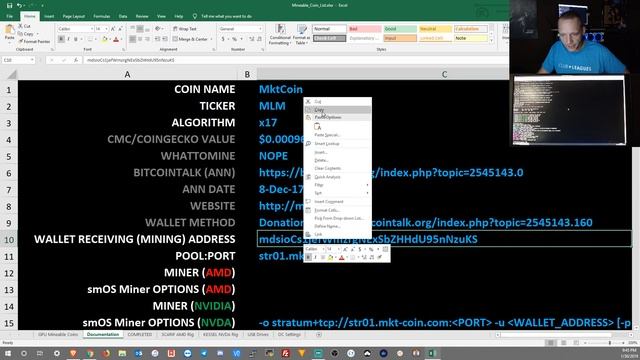
Task: Click the Paste clipboard icon in the ribbon
Action: (9, 30)
